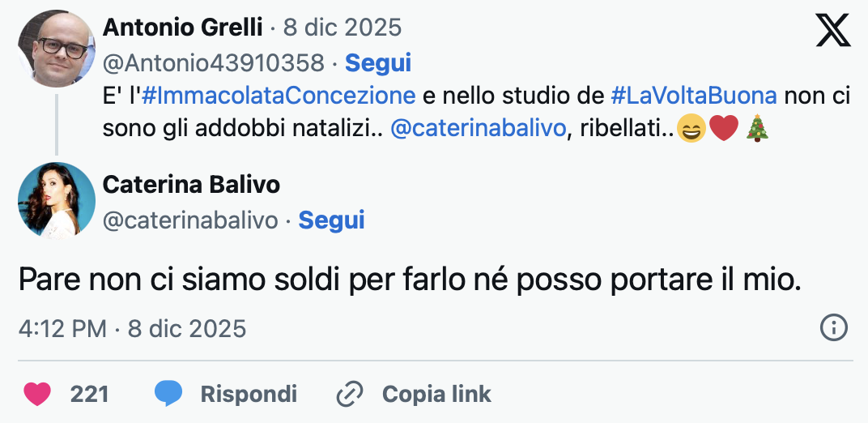Click the Copia link label
Viewport: 868px width, 423px height.
tap(436, 395)
